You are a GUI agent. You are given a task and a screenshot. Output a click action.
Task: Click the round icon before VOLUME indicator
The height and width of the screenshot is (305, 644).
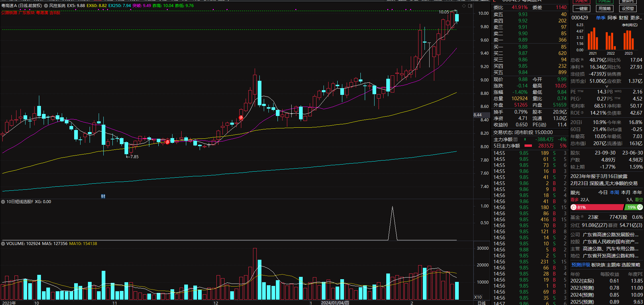point(3,244)
